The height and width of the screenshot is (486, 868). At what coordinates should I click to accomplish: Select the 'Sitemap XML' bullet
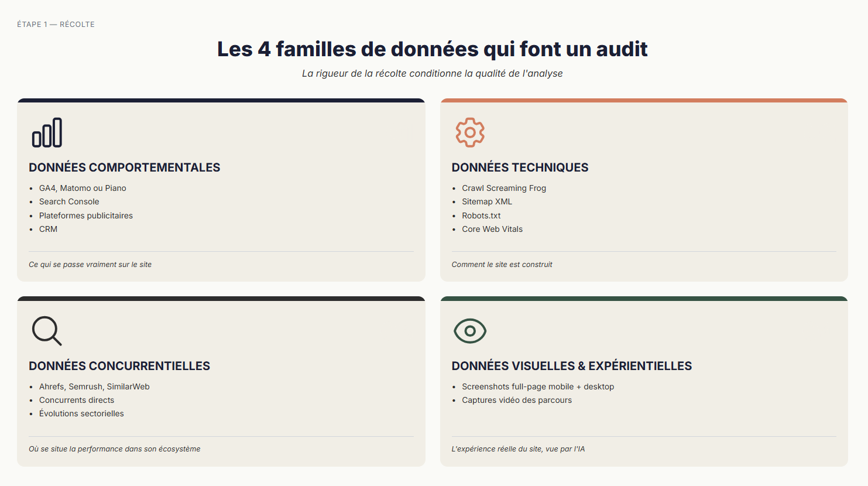[487, 201]
